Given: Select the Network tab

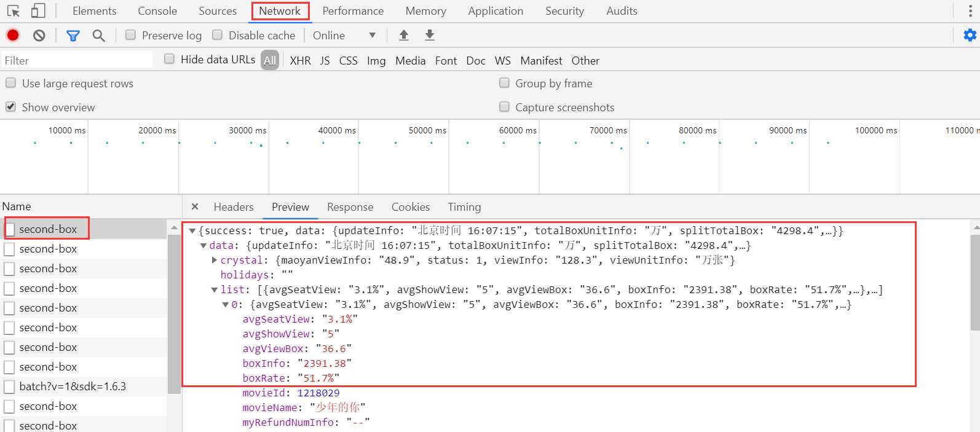Looking at the screenshot, I should click(x=280, y=11).
